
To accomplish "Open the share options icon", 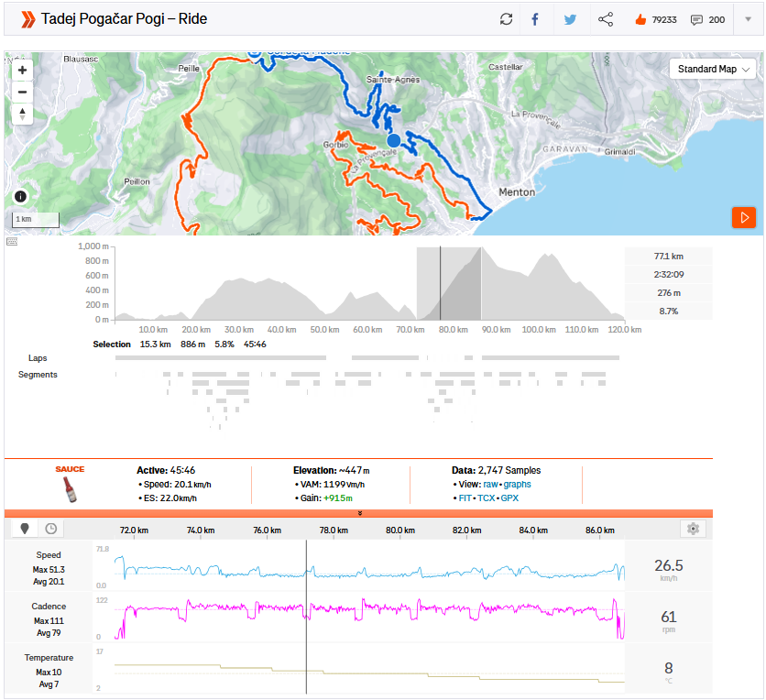I will point(606,18).
